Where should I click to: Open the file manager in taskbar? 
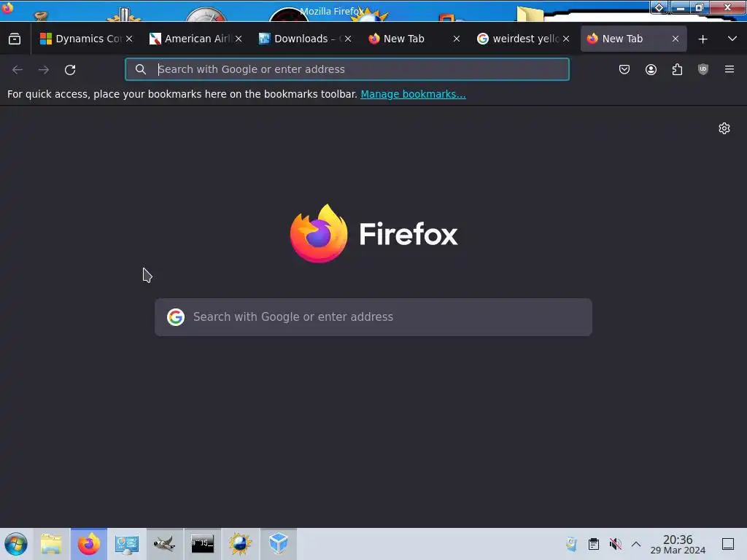(x=51, y=544)
